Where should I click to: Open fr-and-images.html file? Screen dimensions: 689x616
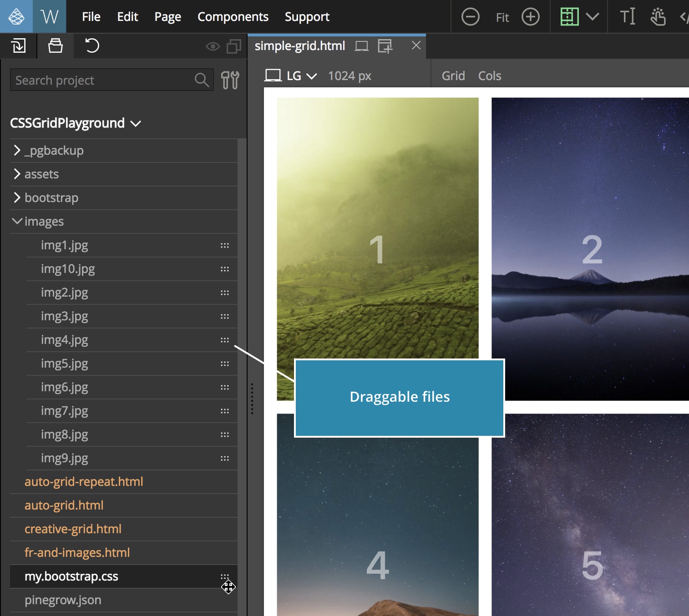pos(77,553)
